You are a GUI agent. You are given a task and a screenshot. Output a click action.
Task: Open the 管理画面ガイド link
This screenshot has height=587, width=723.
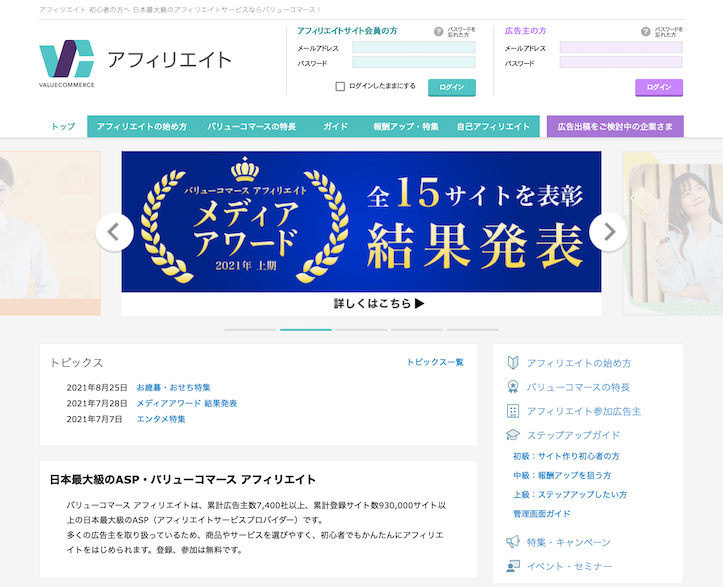pyautogui.click(x=542, y=513)
